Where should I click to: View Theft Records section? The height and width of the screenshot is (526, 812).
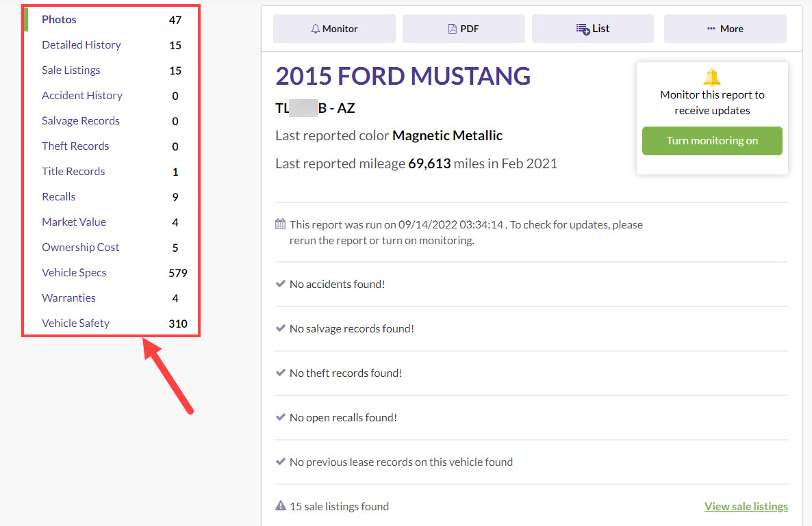(x=75, y=146)
